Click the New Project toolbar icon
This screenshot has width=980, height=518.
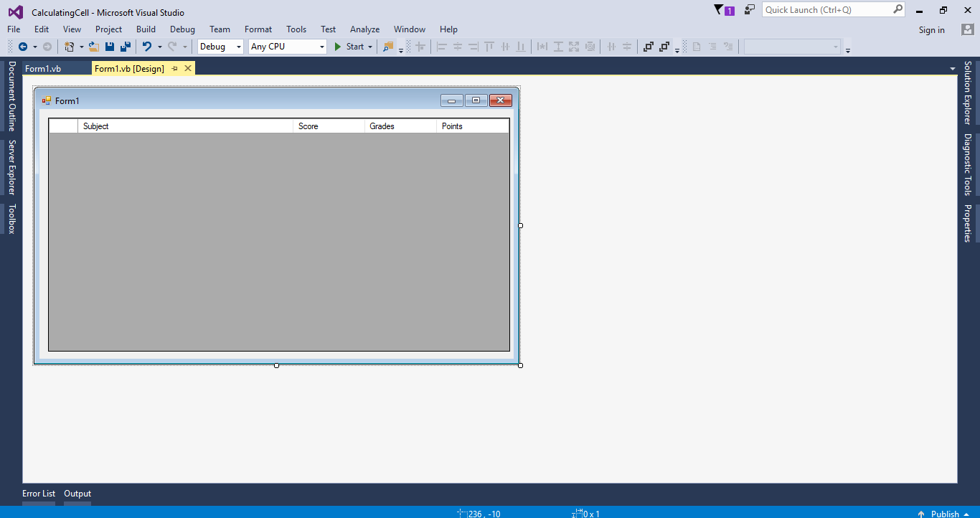[x=70, y=47]
